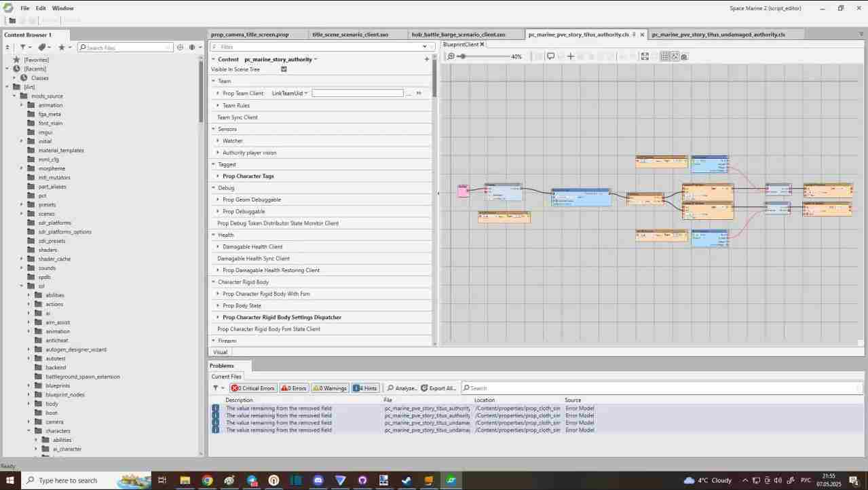Click the zoom magnifier icon in blueprint toolbar
The width and height of the screenshot is (868, 490).
[x=451, y=56]
